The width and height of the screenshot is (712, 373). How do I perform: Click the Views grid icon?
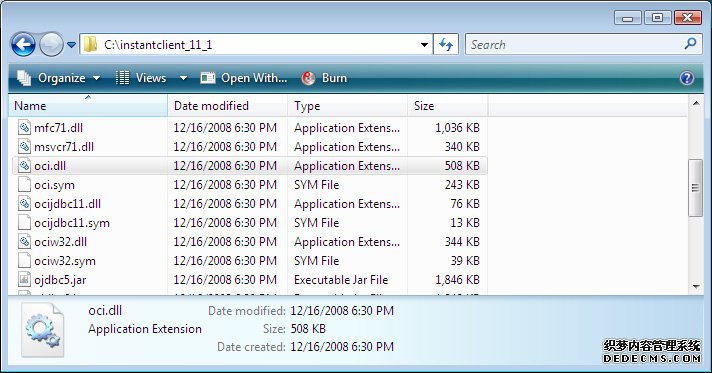(122, 78)
